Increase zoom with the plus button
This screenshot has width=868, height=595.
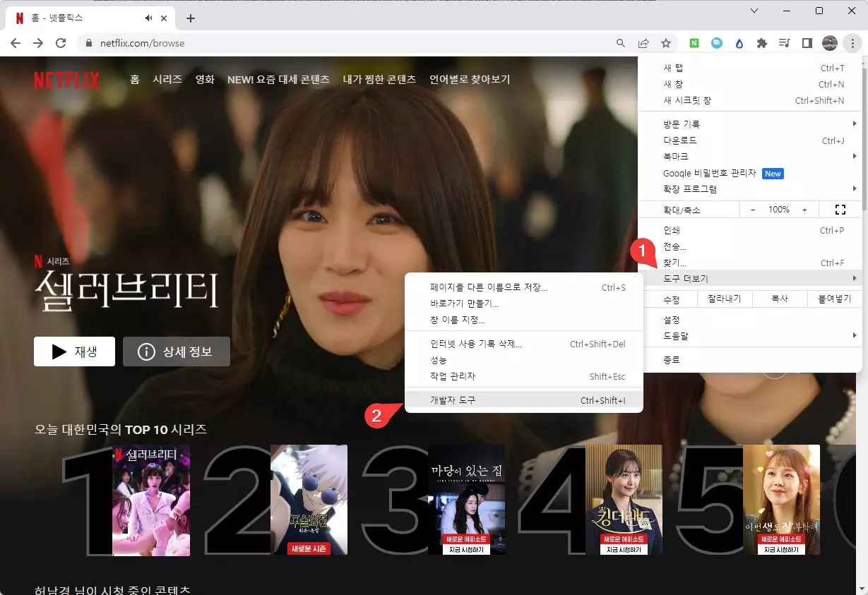click(804, 210)
